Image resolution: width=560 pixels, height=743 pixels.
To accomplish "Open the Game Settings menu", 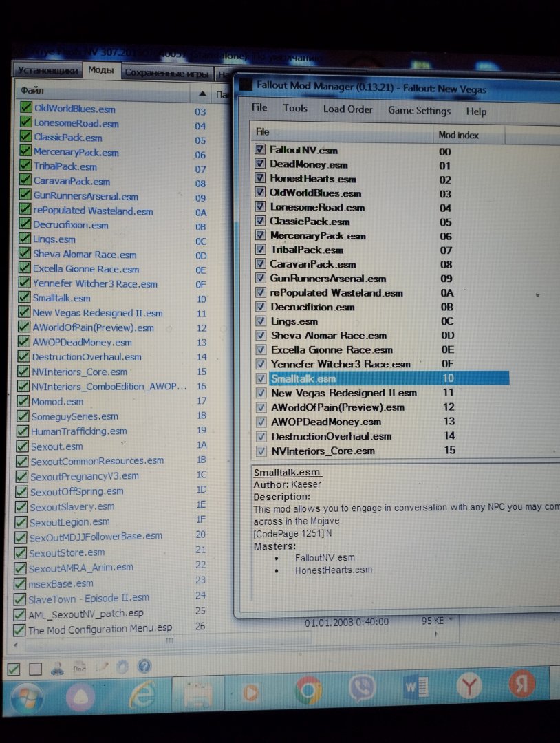I will click(419, 111).
